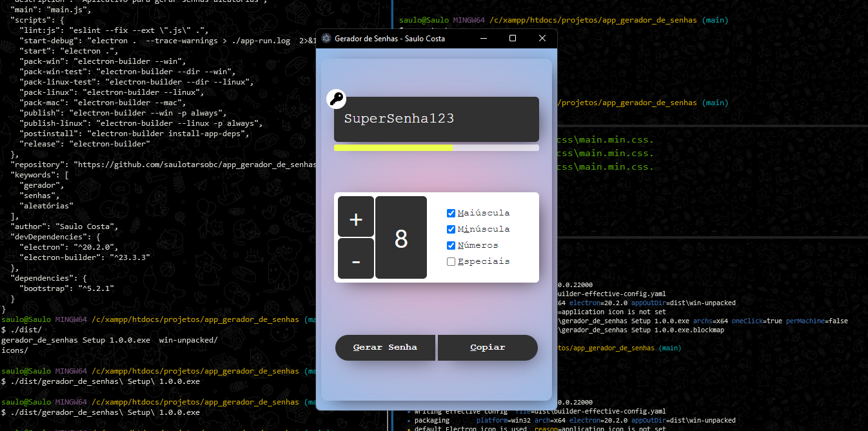
Task: Copy the password with the Copiar button
Action: 488,348
